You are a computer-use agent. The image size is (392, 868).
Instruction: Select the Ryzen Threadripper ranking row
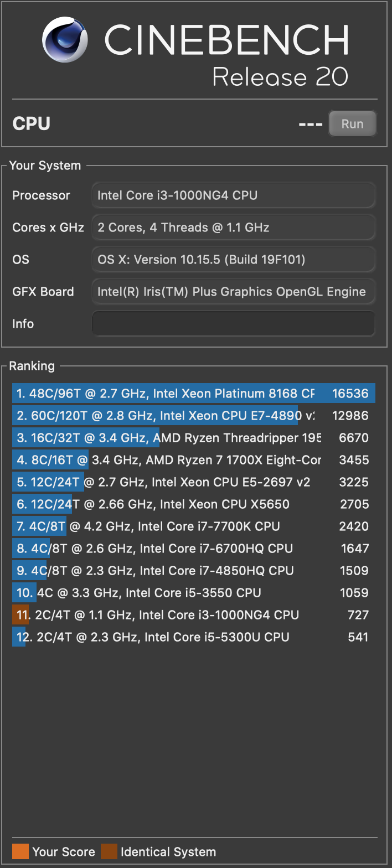click(194, 438)
